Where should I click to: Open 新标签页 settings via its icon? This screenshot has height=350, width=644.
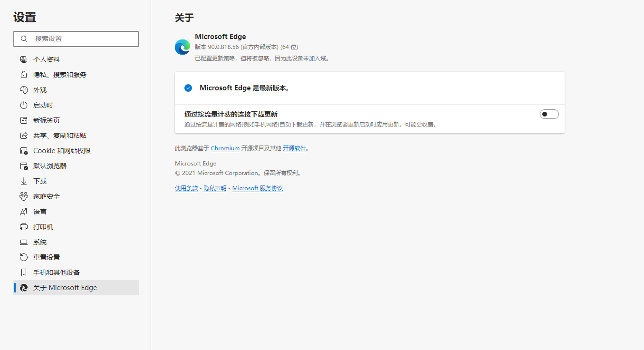pos(24,120)
